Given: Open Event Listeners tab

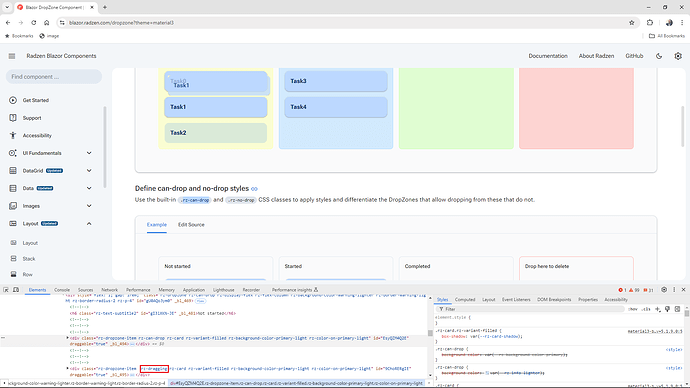Looking at the screenshot, I should 516,300.
